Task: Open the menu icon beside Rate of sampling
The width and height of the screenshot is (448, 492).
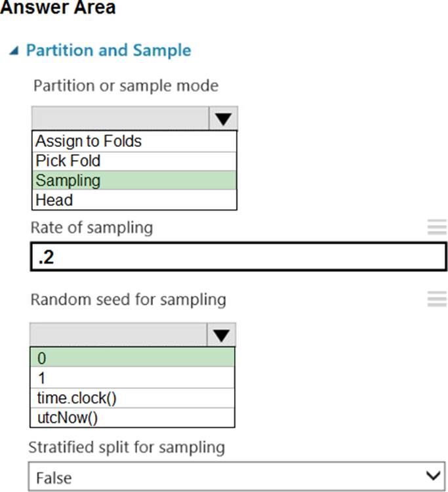Action: pos(436,228)
